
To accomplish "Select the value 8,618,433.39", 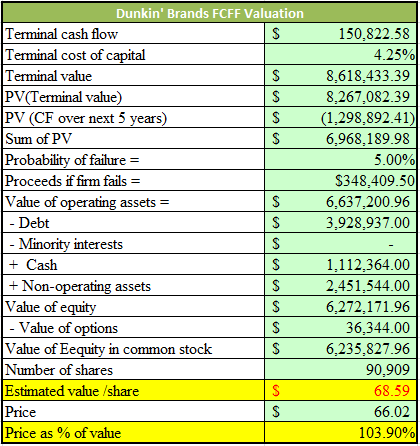I will click(368, 76).
